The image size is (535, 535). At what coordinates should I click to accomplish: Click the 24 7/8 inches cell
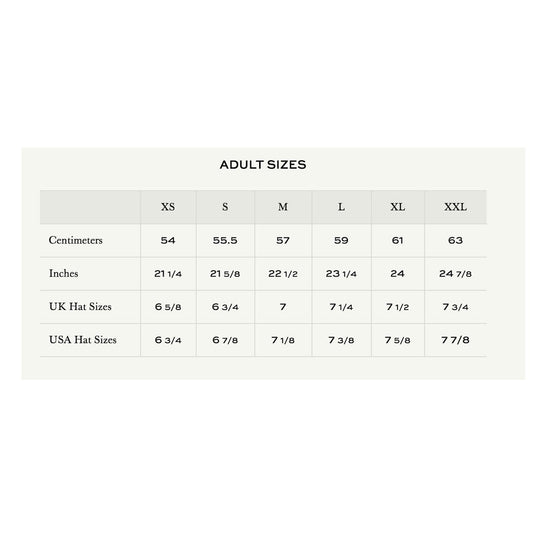pos(456,274)
